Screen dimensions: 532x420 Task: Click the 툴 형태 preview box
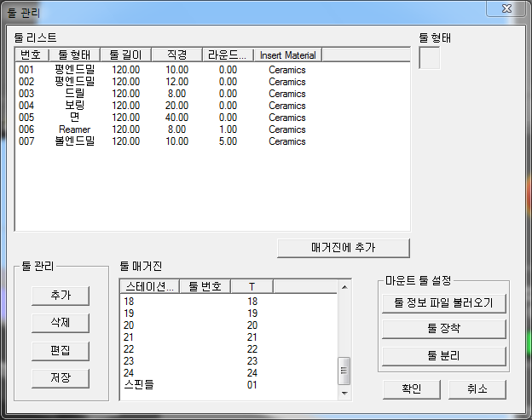(x=430, y=58)
